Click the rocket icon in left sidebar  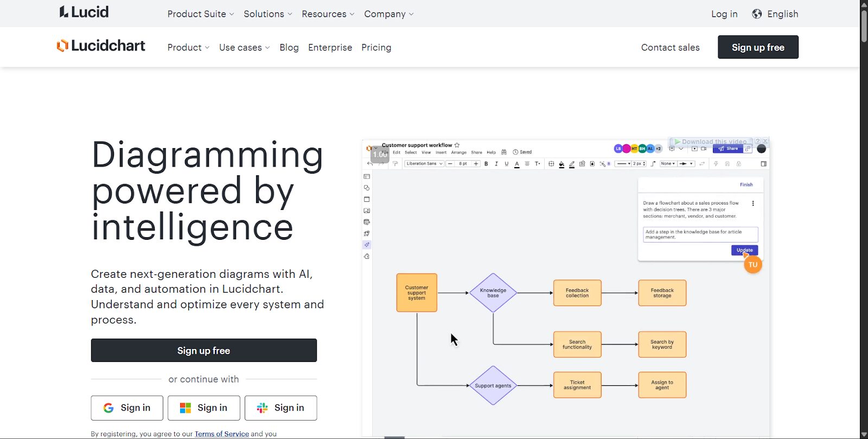(x=367, y=233)
